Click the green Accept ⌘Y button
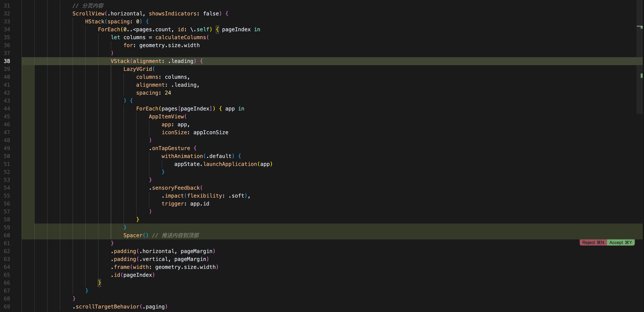 [620, 243]
